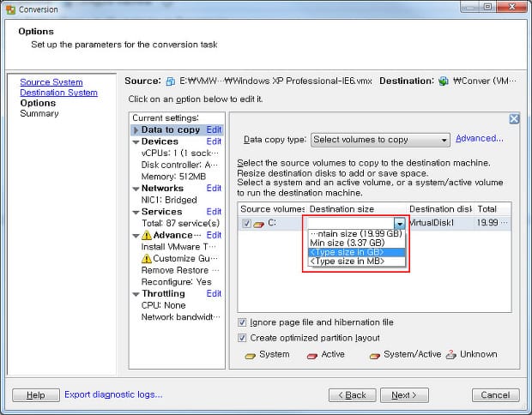This screenshot has width=532, height=415.
Task: Select Maintain size (19.99 GB) option
Action: pyautogui.click(x=357, y=233)
